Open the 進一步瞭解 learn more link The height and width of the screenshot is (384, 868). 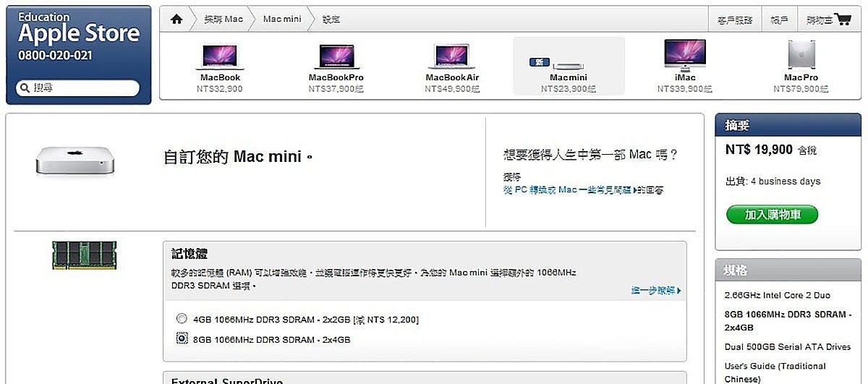656,290
